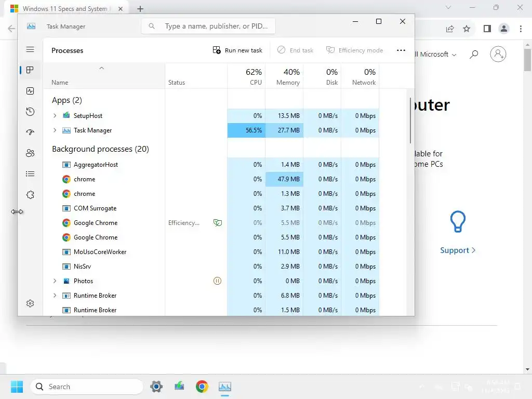Close the Windows 11 Specs tab
The height and width of the screenshot is (399, 532).
[x=121, y=9]
